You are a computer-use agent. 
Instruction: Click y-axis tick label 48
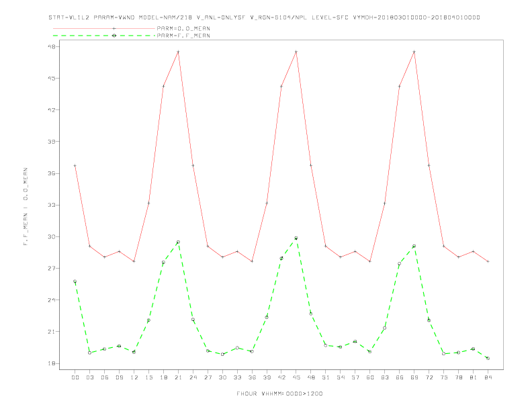(x=52, y=46)
